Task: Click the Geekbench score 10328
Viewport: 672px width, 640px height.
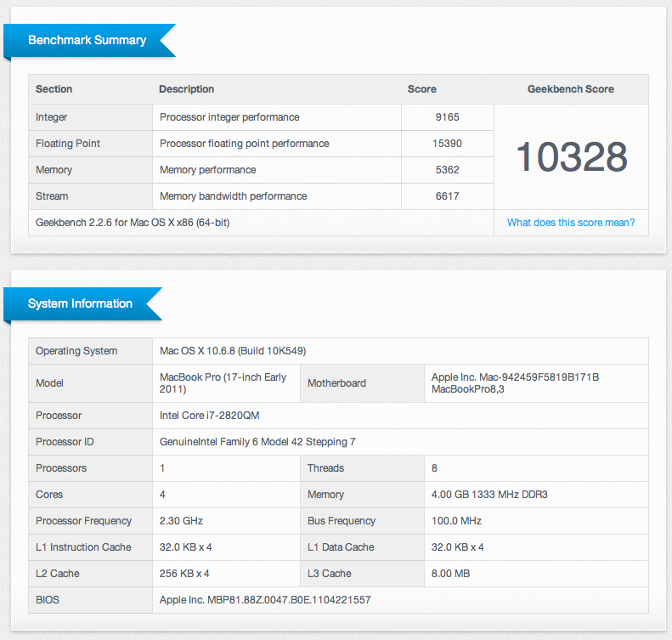Action: 571,157
